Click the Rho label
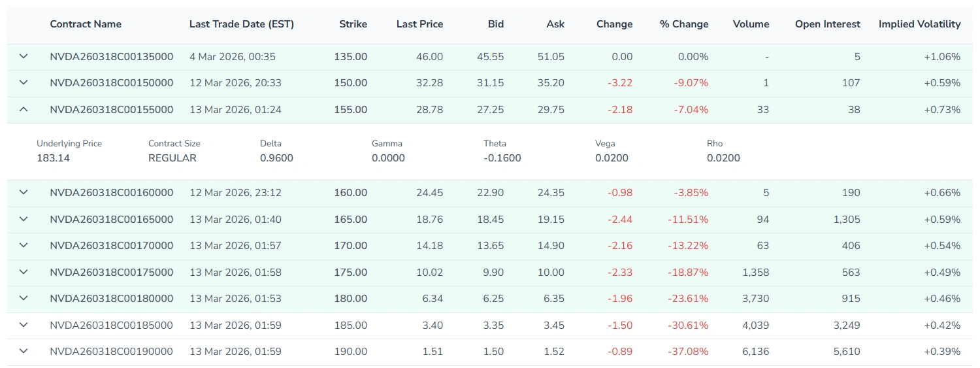The image size is (980, 368). 715,143
